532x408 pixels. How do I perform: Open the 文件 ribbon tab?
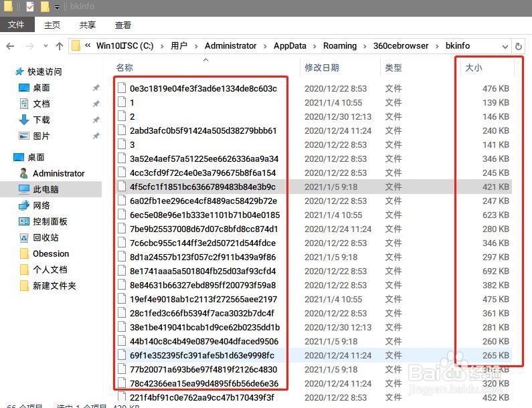coord(17,25)
